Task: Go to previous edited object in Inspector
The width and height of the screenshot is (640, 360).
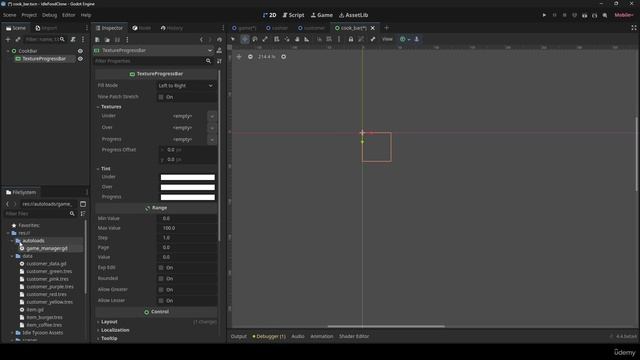Action: [x=201, y=40]
